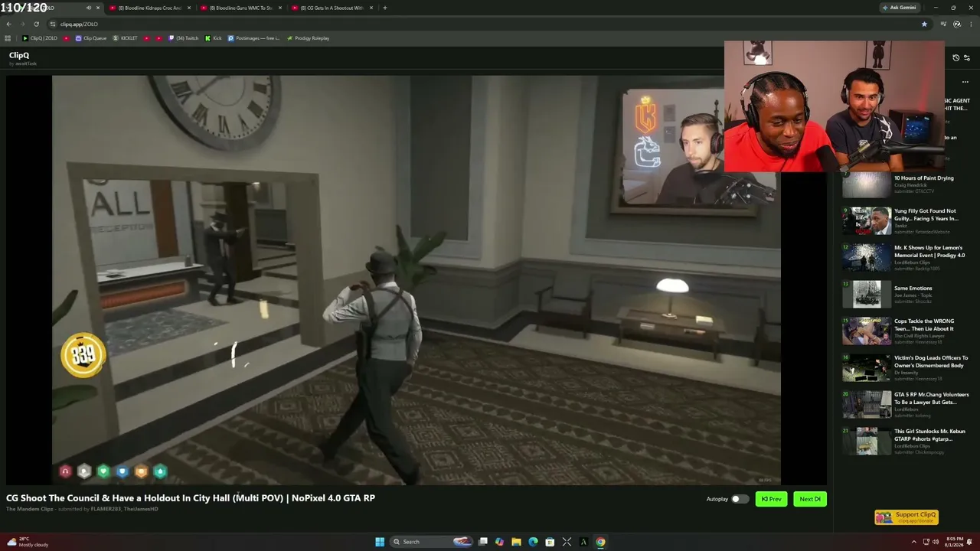Open the Kick bookmark
This screenshot has height=551, width=980.
point(213,38)
